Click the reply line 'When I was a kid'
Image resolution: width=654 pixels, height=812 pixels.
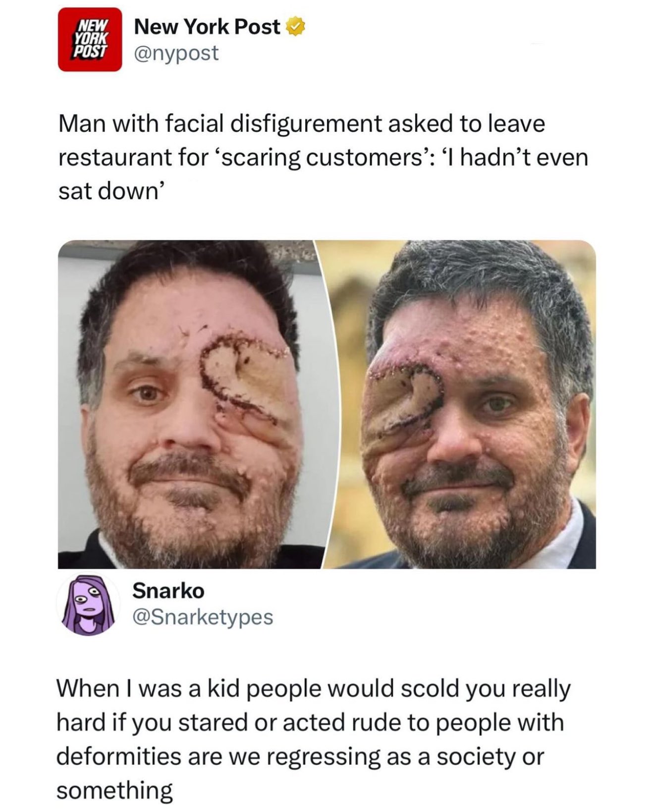point(314,689)
